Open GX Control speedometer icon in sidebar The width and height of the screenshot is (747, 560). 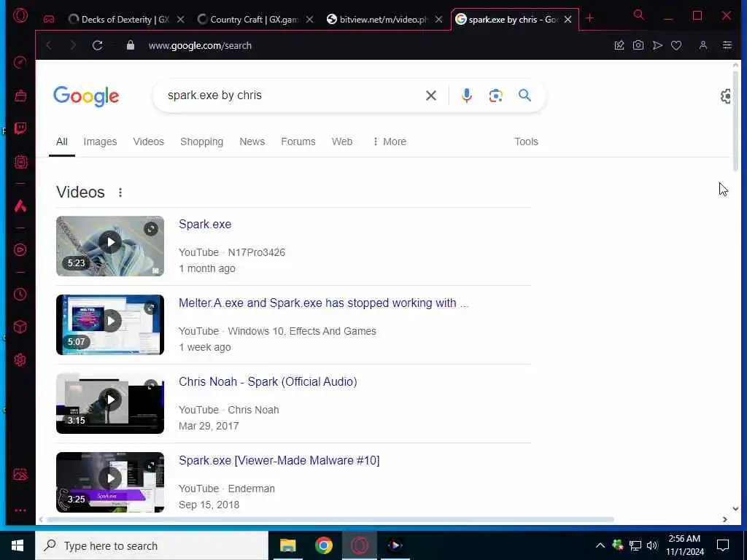[x=20, y=63]
